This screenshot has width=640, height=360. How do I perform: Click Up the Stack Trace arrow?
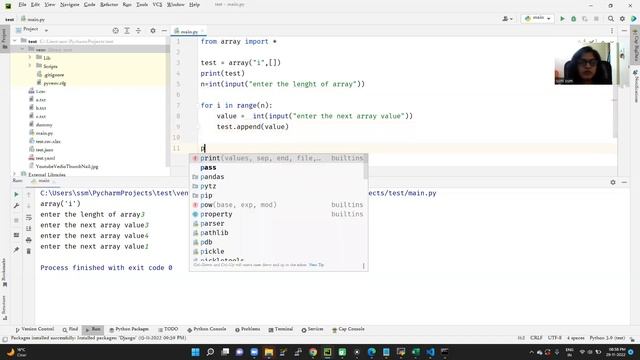tap(29, 195)
